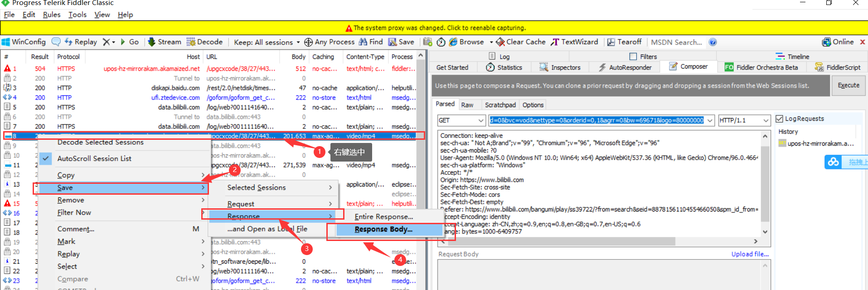The height and width of the screenshot is (290, 868).
Task: Open the Rules menu
Action: [52, 15]
